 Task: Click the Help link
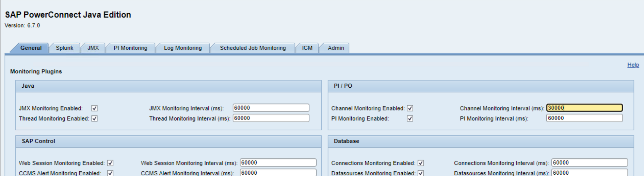point(633,65)
